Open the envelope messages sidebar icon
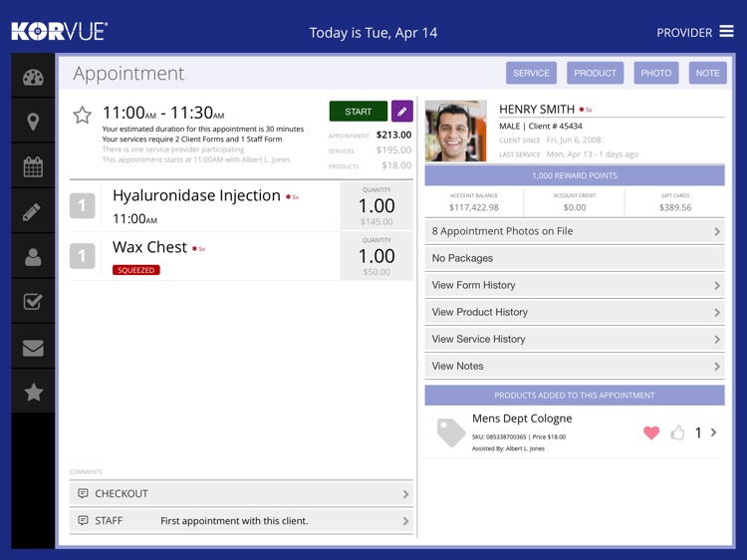747x560 pixels. (x=33, y=348)
